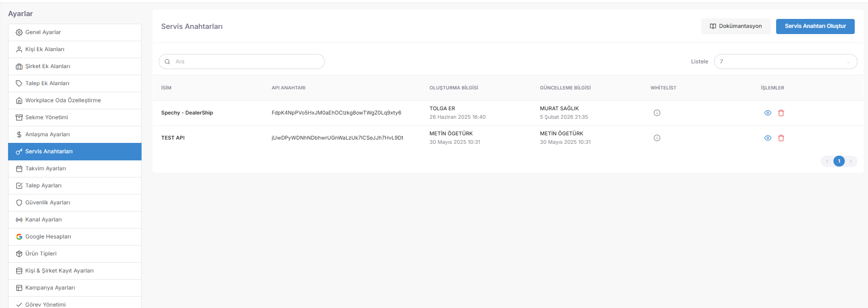The width and height of the screenshot is (868, 308).
Task: Click the broadcast icon beside Kanal Ayarları
Action: click(x=19, y=220)
